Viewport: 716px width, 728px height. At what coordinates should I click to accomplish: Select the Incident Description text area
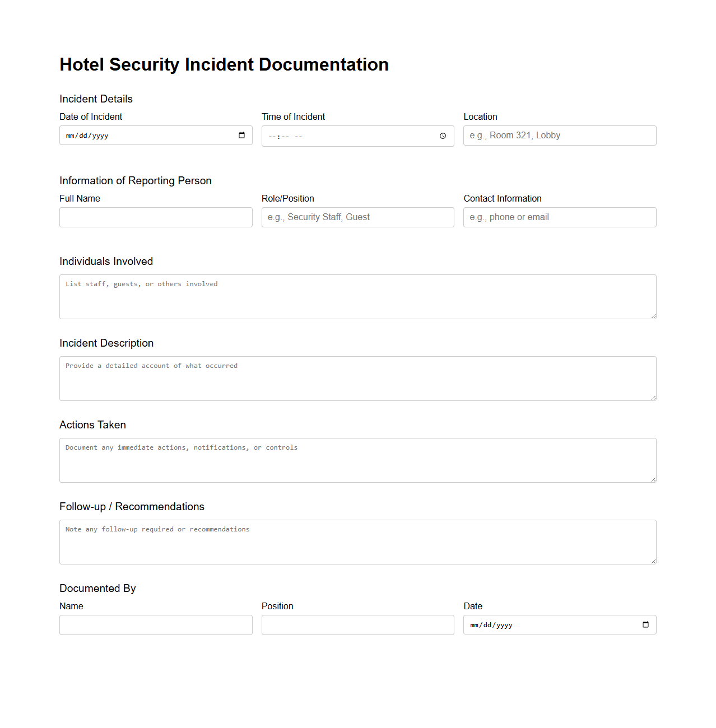[x=357, y=378]
